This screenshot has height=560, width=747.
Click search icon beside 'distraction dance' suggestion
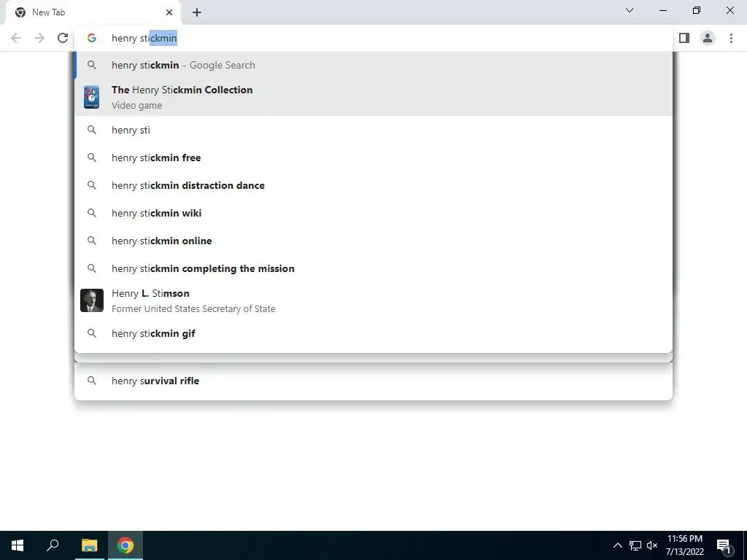(92, 185)
